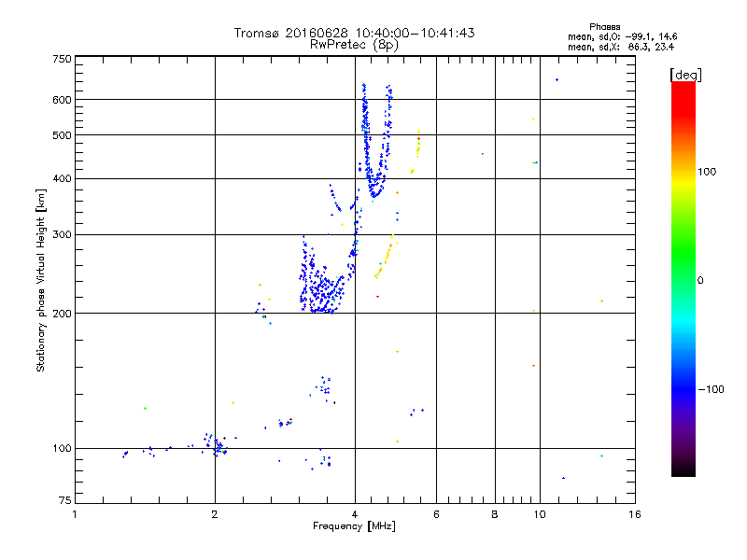Screen dimensions: 747x560
Task: Click the x-axis tick label '6'
Action: click(x=436, y=514)
